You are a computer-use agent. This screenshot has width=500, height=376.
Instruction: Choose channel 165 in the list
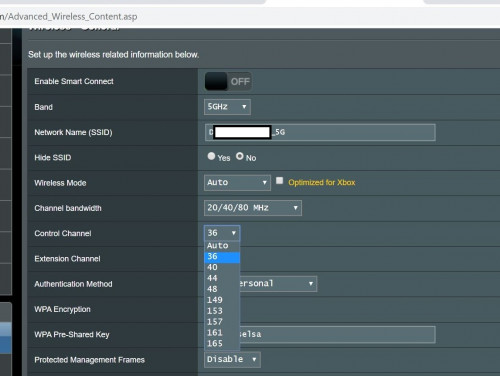222,344
